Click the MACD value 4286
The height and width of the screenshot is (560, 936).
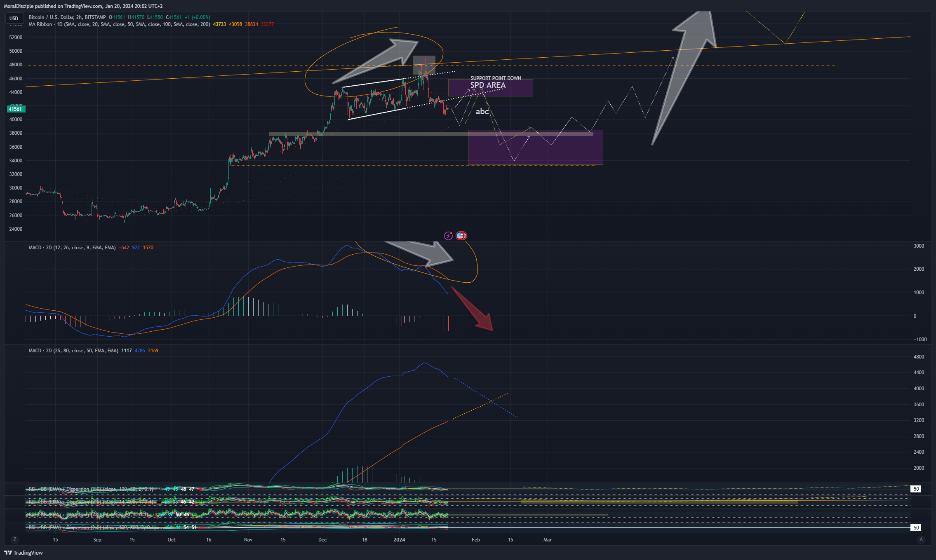(x=140, y=351)
